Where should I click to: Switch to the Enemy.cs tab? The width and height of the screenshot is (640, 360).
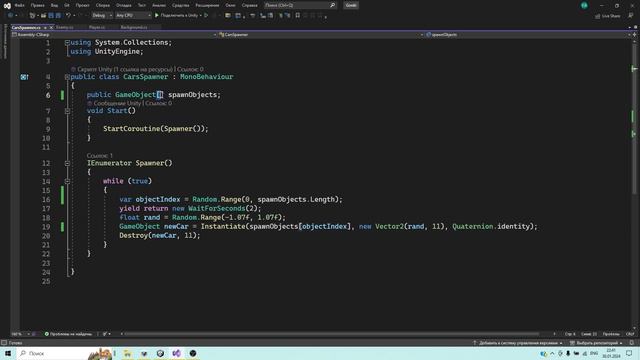(x=64, y=27)
